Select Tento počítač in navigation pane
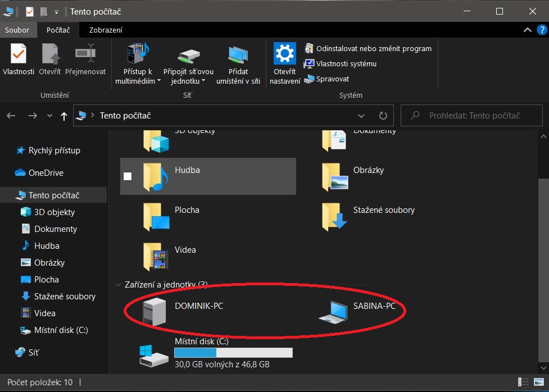 tap(53, 195)
